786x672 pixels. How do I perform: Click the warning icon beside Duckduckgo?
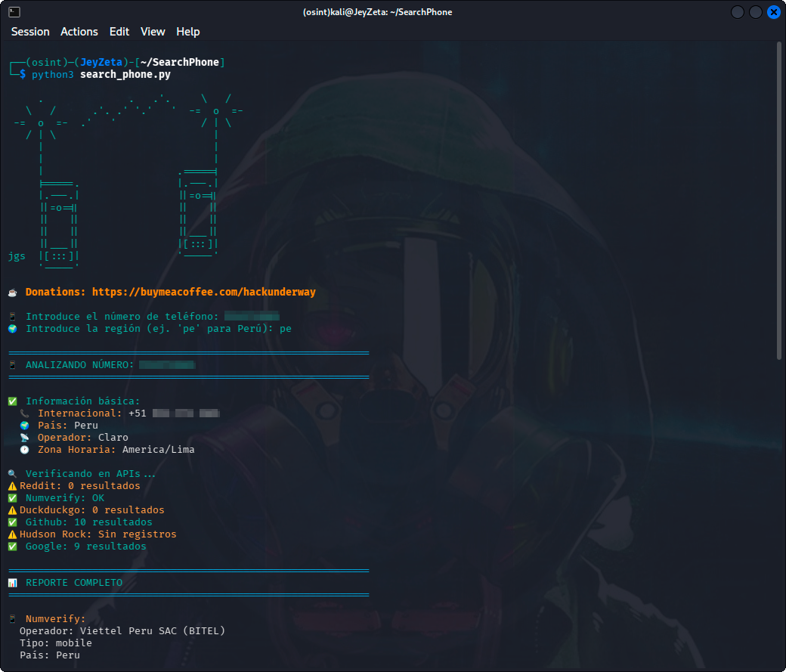(x=13, y=510)
